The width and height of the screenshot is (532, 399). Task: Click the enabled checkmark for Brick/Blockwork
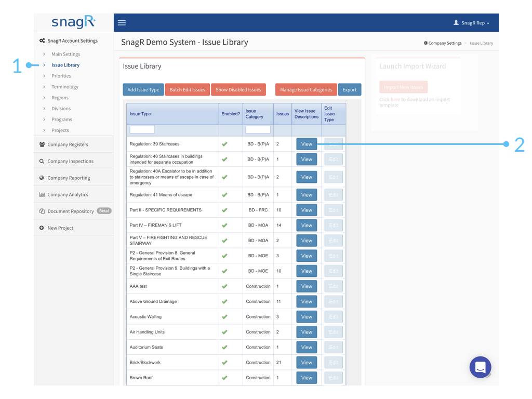pyautogui.click(x=224, y=362)
